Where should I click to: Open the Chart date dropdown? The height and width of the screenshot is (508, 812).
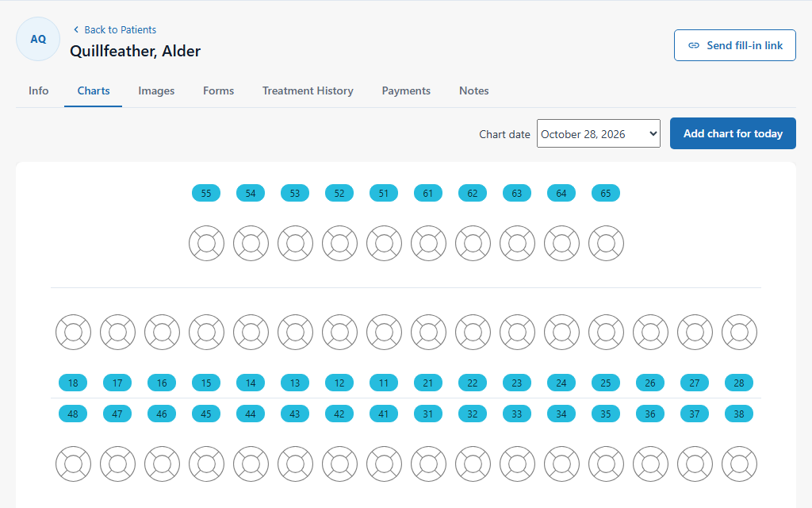598,133
